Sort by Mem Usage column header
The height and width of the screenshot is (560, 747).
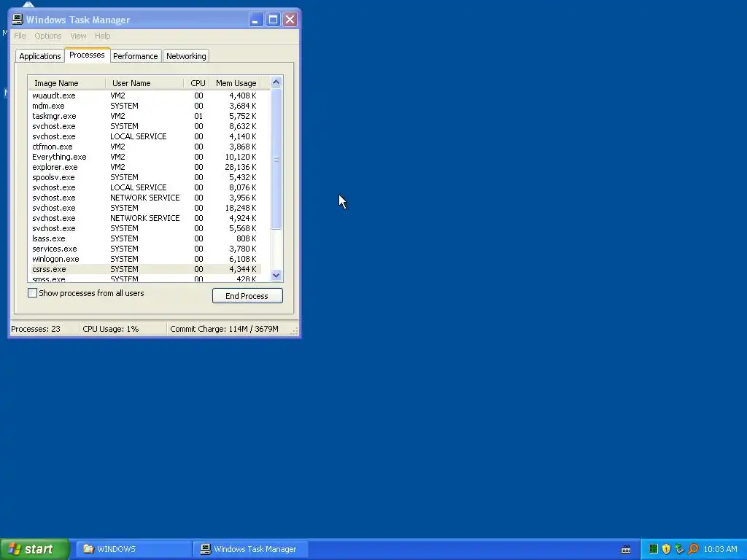pyautogui.click(x=236, y=83)
